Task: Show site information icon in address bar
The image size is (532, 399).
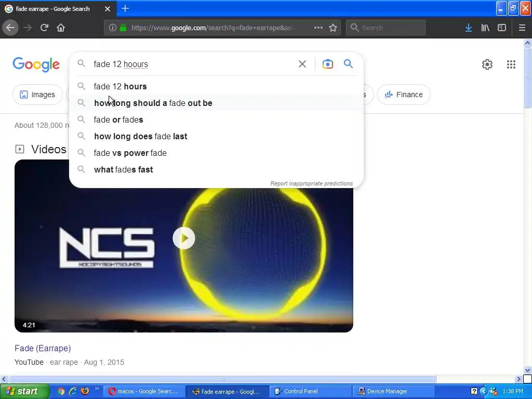Action: click(x=113, y=28)
